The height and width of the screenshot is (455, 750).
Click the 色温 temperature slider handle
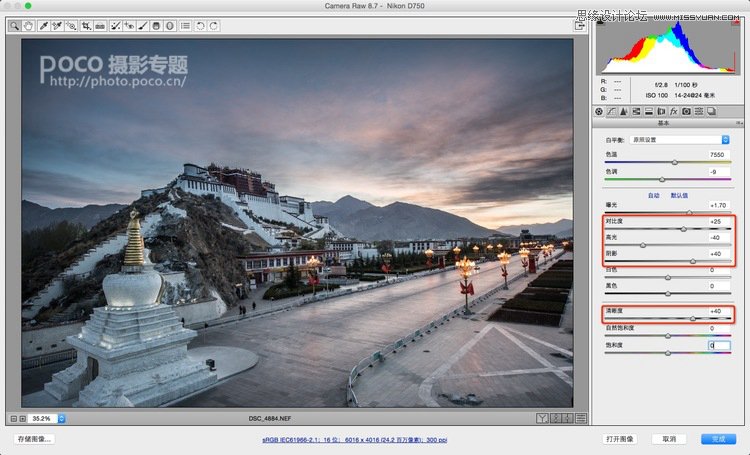pos(674,163)
